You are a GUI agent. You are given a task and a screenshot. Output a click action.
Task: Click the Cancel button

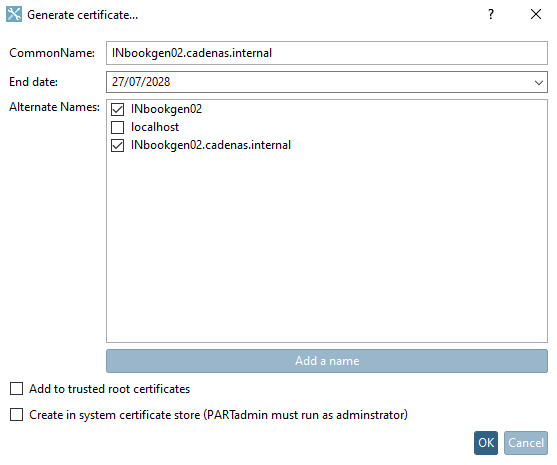[526, 443]
